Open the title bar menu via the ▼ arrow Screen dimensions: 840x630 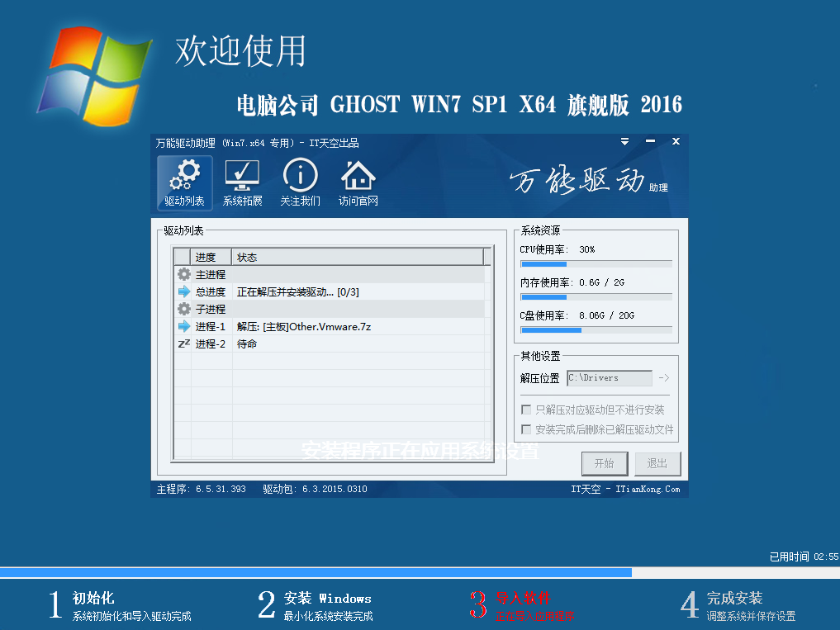point(625,141)
